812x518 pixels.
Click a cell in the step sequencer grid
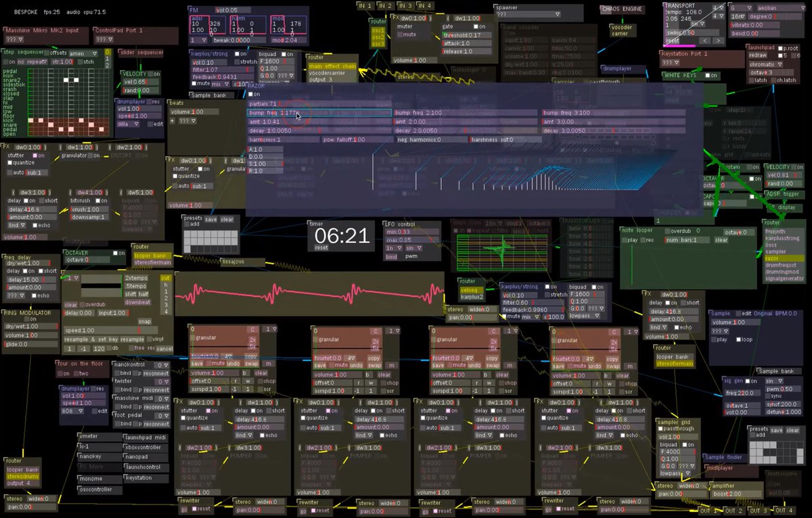(66, 79)
